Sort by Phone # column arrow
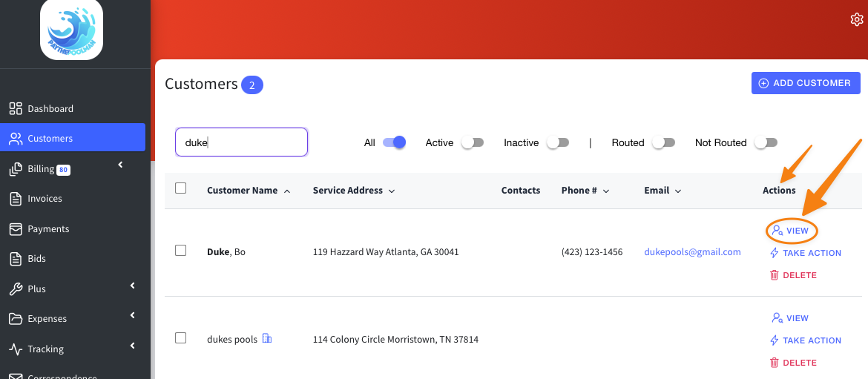The width and height of the screenshot is (868, 379). (x=605, y=191)
